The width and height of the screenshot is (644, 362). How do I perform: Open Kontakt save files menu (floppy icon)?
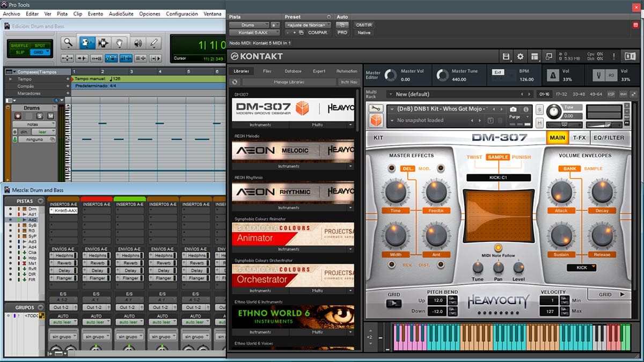[x=506, y=56]
